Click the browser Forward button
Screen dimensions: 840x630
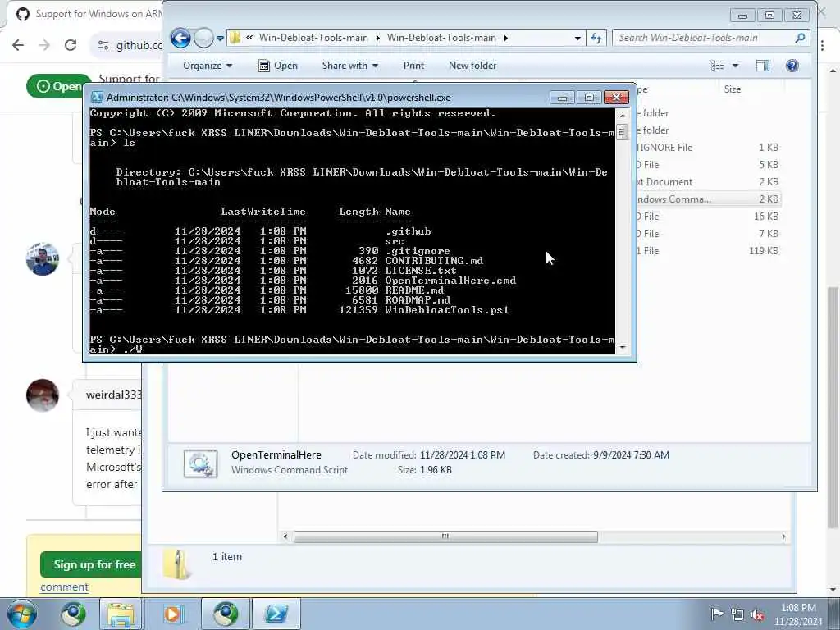(44, 46)
